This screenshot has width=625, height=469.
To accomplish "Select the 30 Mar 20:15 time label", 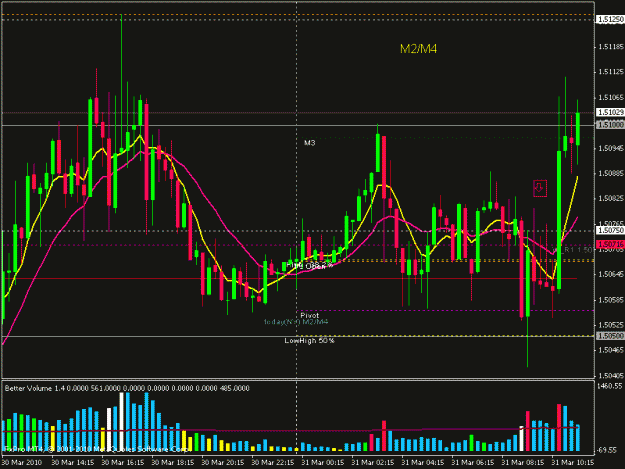I will (x=222, y=463).
